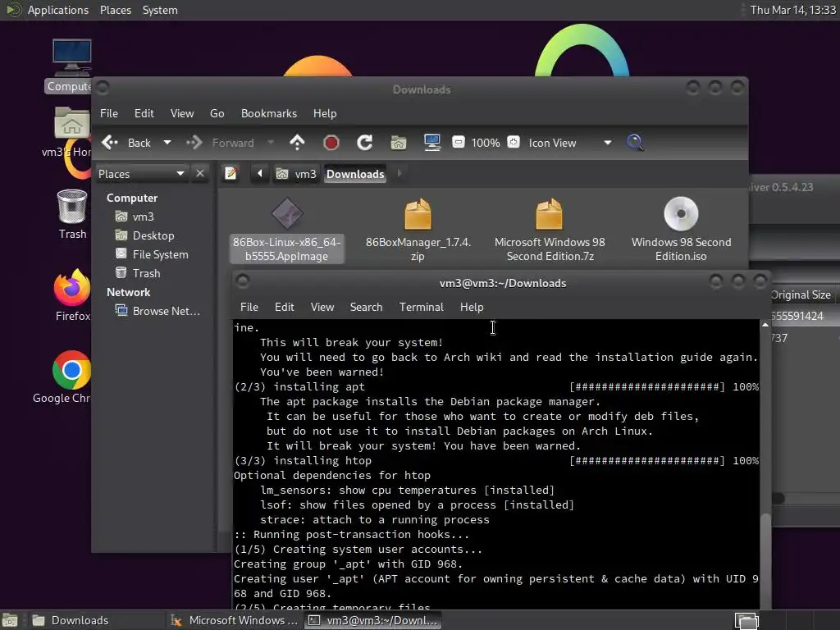Zoom out with the minus icon
This screenshot has width=840, height=630.
[x=458, y=143]
